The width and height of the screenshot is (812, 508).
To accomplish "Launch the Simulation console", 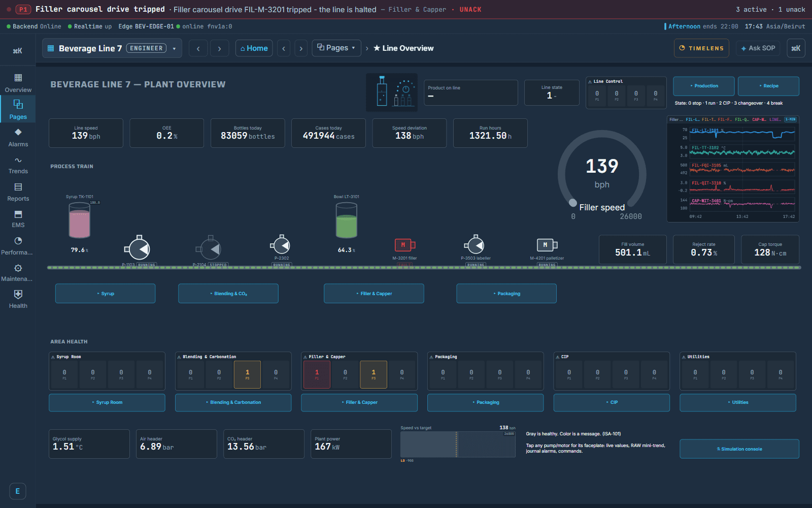I will [739, 449].
